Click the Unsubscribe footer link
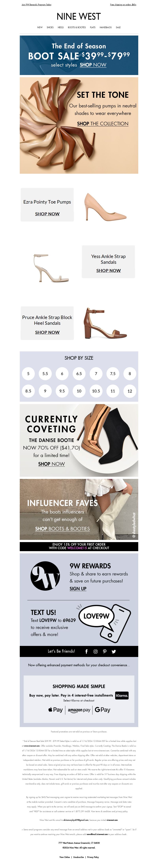Image resolution: width=158 pixels, height=868 pixels. 78,857
